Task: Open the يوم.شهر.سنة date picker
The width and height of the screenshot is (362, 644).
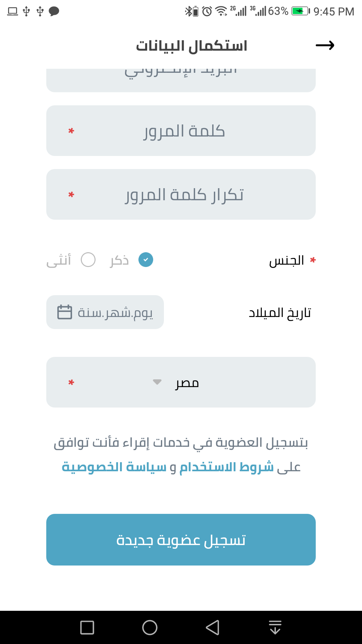Action: point(105,312)
